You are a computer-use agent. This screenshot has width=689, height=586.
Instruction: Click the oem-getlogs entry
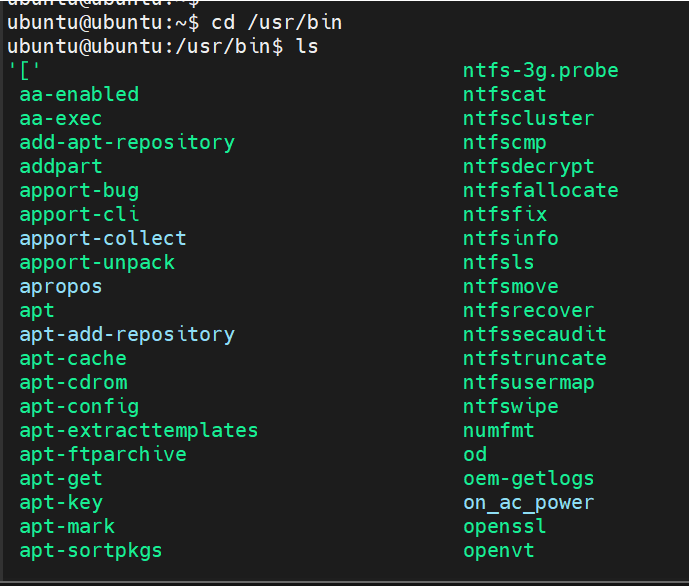coord(529,478)
